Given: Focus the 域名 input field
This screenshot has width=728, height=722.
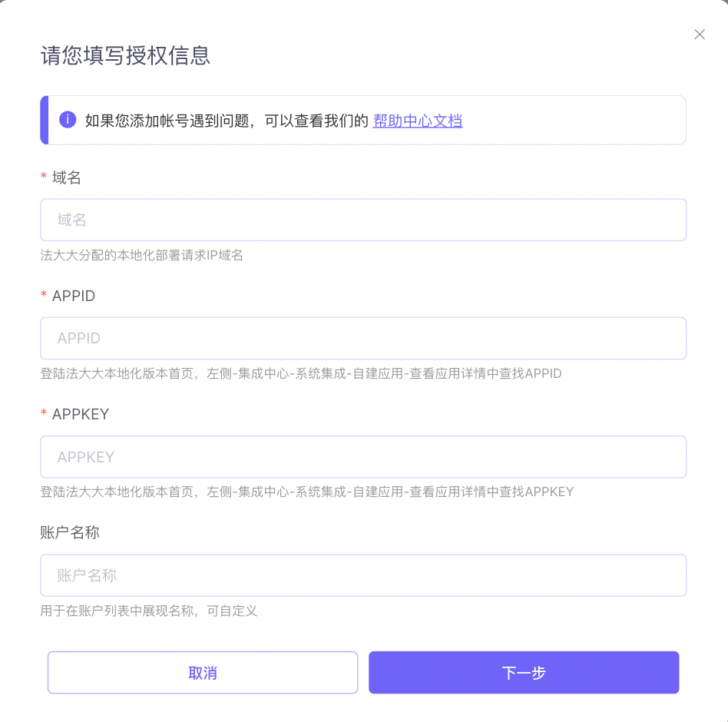Looking at the screenshot, I should pos(363,220).
